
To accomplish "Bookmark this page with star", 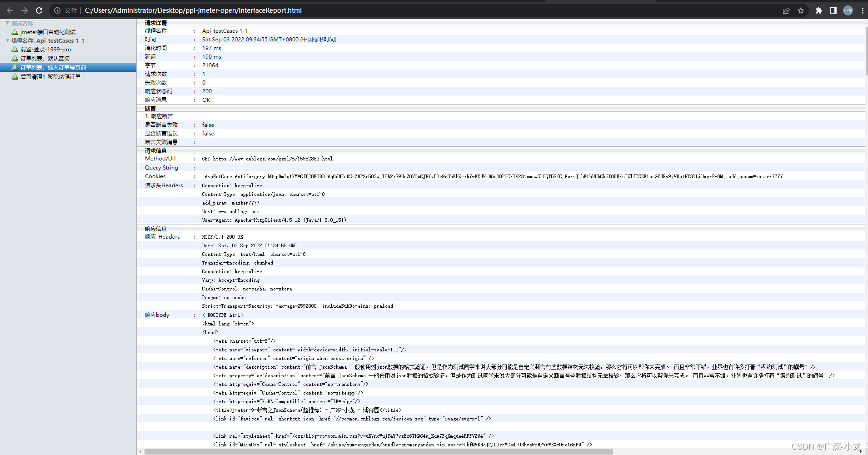I will point(801,10).
